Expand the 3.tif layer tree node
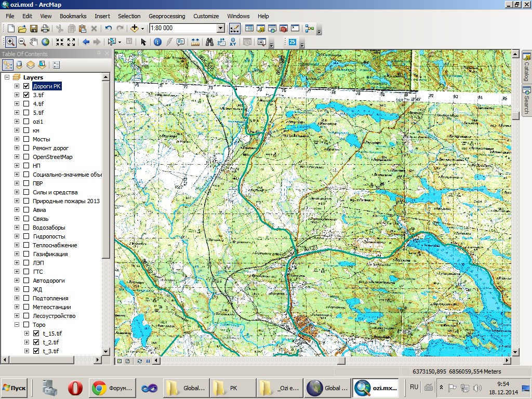Screen dimensions: 532x399 [17, 95]
